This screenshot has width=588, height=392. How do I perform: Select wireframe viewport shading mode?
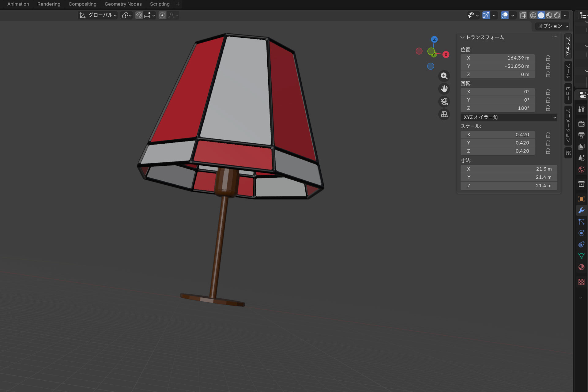point(533,15)
